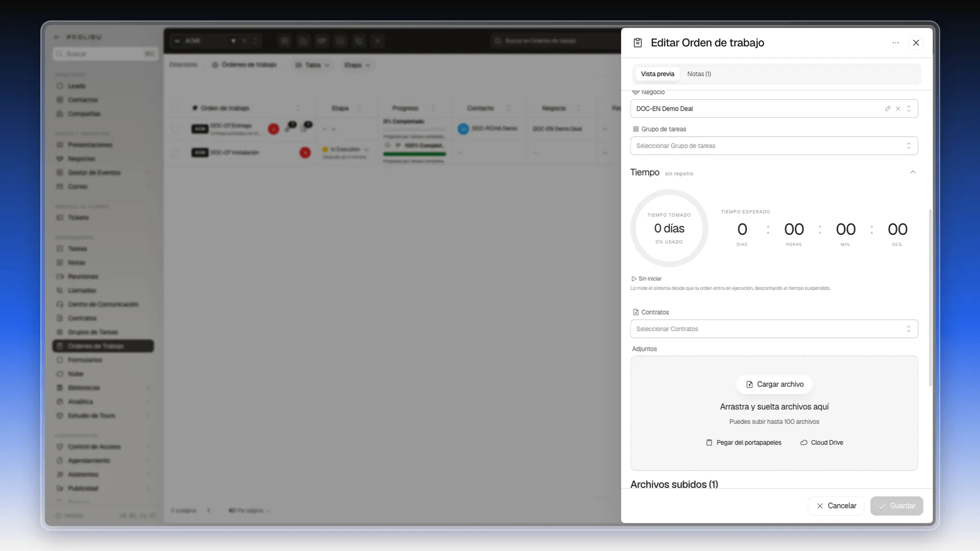
Task: Open Órdenes de Trabajo in the sidebar
Action: [x=103, y=346]
